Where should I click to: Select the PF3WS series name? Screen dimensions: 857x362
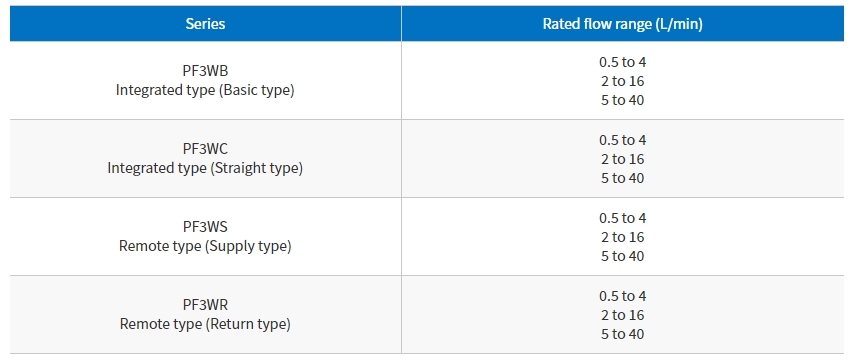point(205,227)
